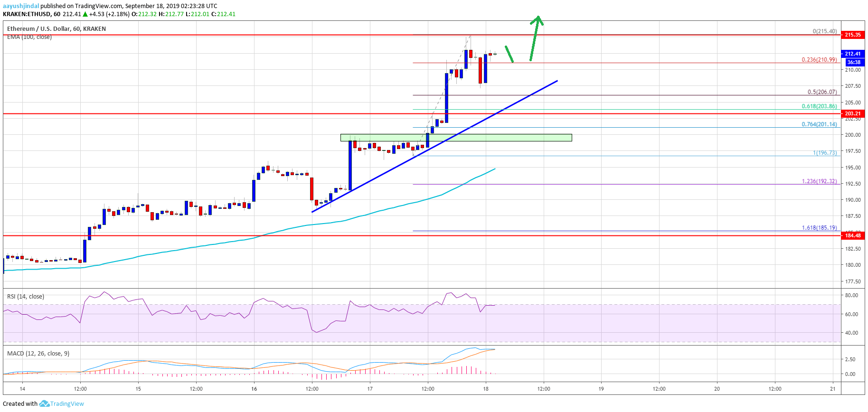Click the 20 date label on time axis

click(717, 389)
